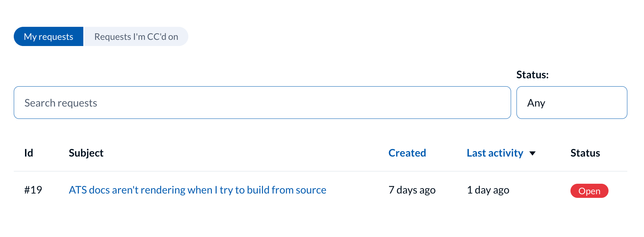Click request ID #19
Viewport: 644px width, 237px height.
(x=33, y=190)
